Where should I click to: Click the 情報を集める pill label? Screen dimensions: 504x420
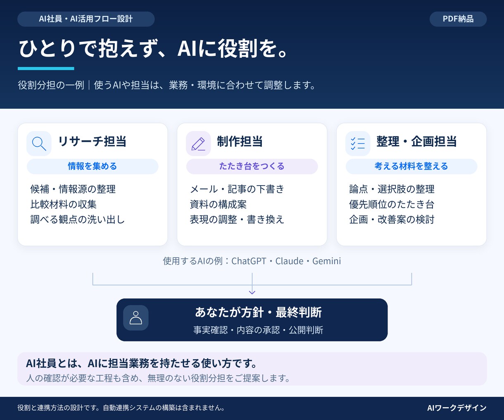tap(93, 166)
